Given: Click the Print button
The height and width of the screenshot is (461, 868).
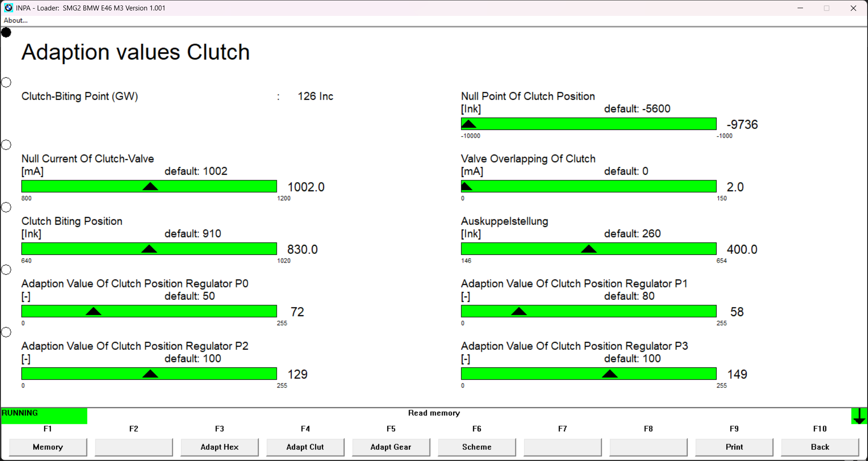Looking at the screenshot, I should [734, 447].
